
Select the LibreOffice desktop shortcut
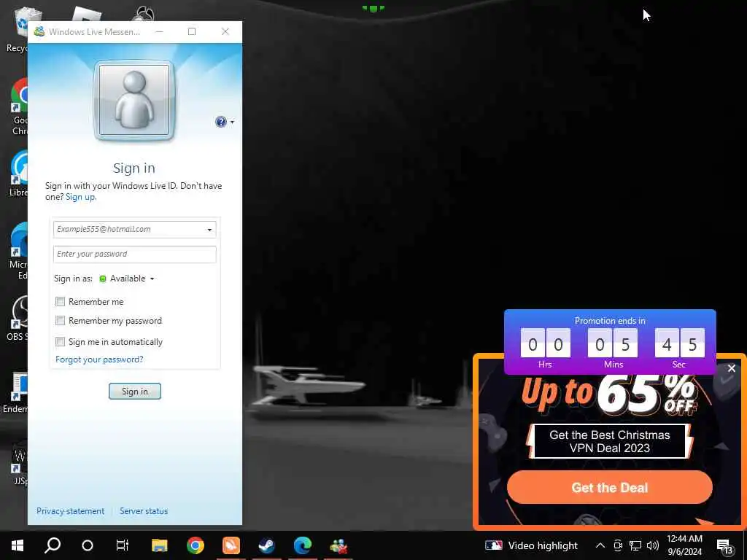pyautogui.click(x=19, y=174)
